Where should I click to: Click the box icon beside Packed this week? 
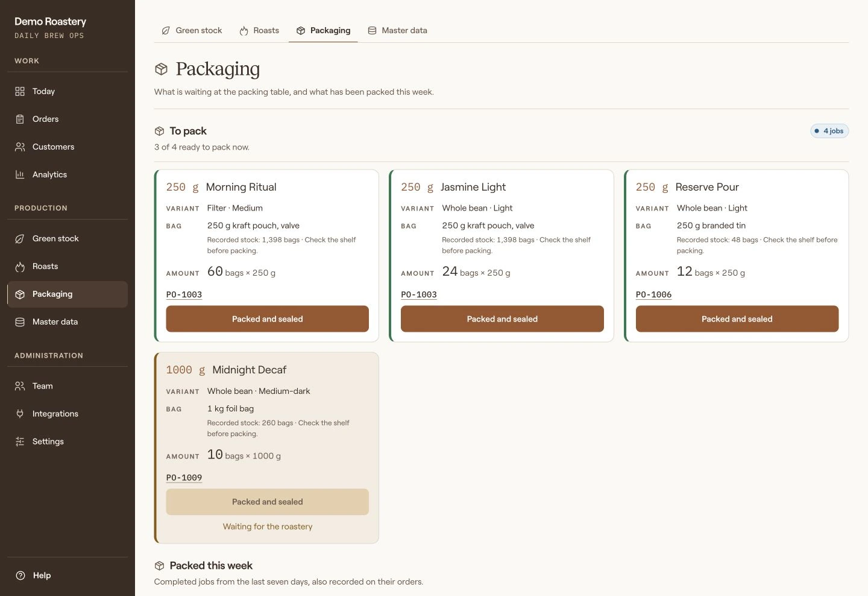[x=159, y=565]
